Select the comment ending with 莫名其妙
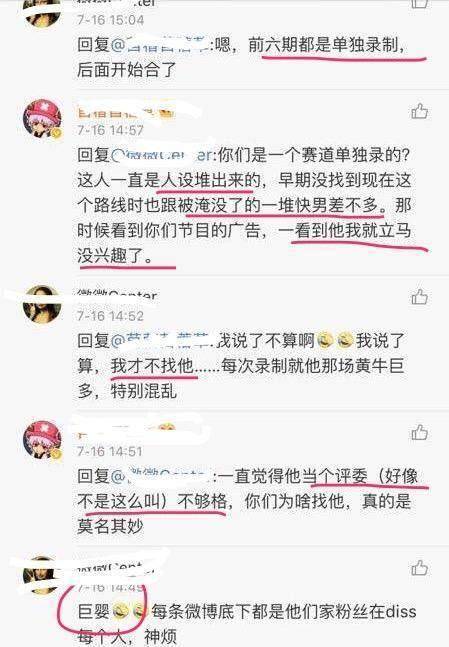The height and width of the screenshot is (647, 449). coord(244,501)
